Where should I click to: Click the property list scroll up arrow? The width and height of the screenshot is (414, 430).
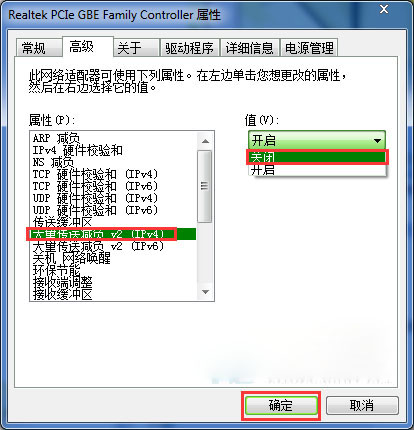point(205,141)
